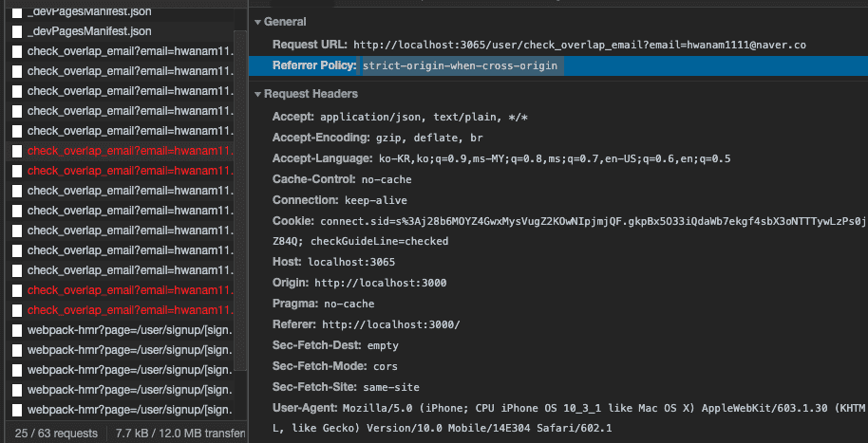Click the file icon of the last webpack-hmr request
The width and height of the screenshot is (868, 443).
coord(17,410)
